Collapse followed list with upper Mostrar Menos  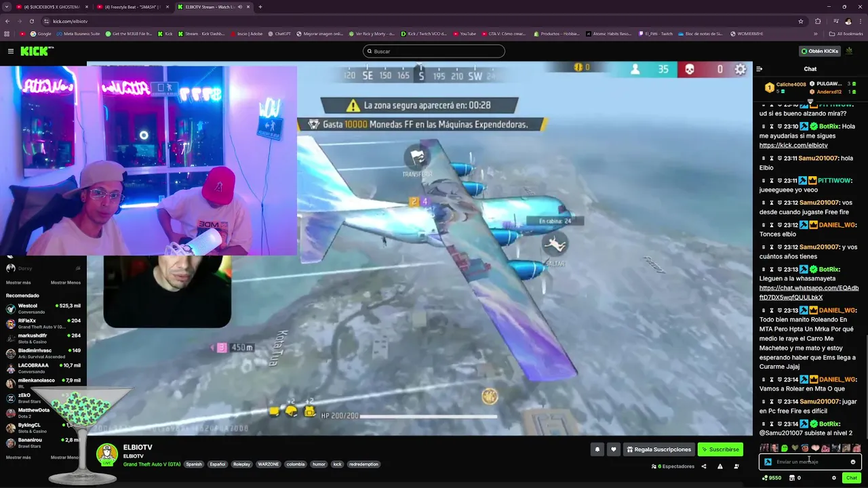click(x=66, y=283)
